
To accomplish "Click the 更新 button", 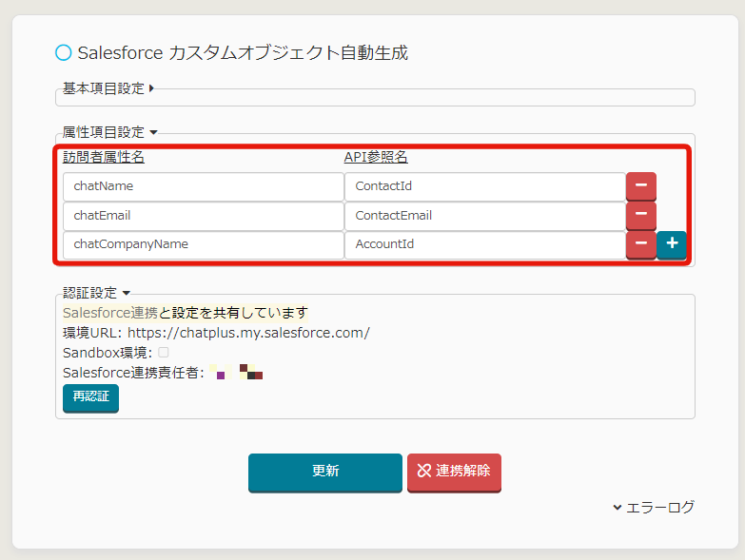I will 325,472.
